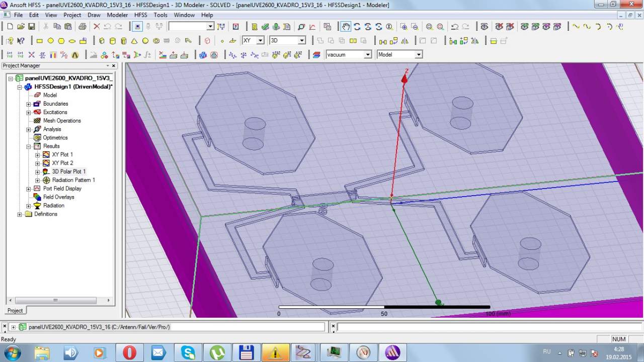Image resolution: width=644 pixels, height=362 pixels.
Task: Select XY Plot 2 in tree
Action: (62, 163)
